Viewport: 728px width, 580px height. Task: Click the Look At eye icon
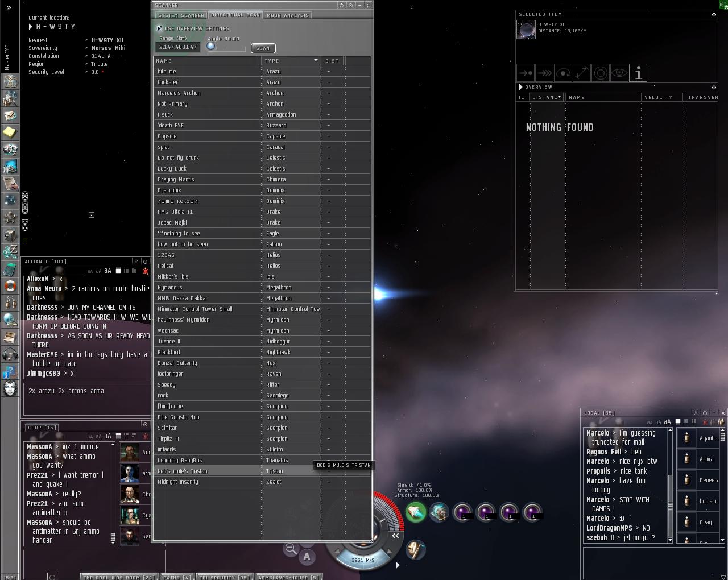tap(619, 73)
